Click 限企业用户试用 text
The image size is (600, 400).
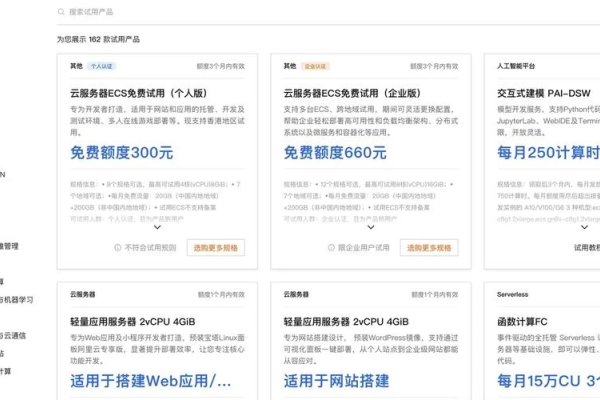(x=364, y=248)
